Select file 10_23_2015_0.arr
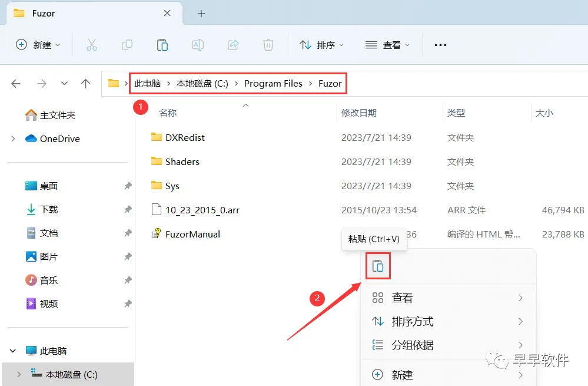The image size is (588, 386). 195,210
